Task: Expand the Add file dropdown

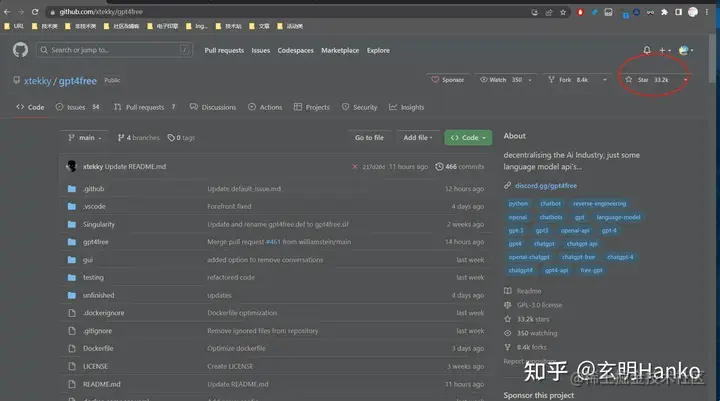Action: click(x=417, y=138)
